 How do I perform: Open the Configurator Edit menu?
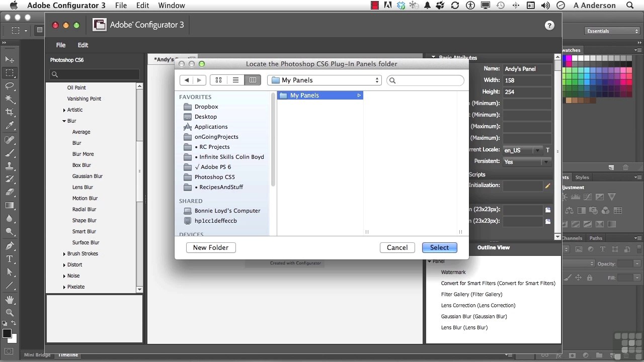tap(83, 45)
